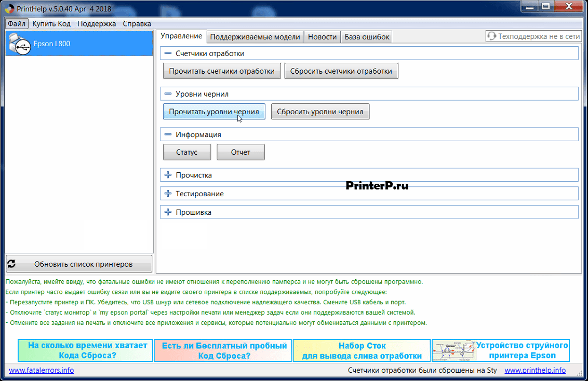Open the Поддержка menu
The width and height of the screenshot is (588, 381).
[97, 23]
